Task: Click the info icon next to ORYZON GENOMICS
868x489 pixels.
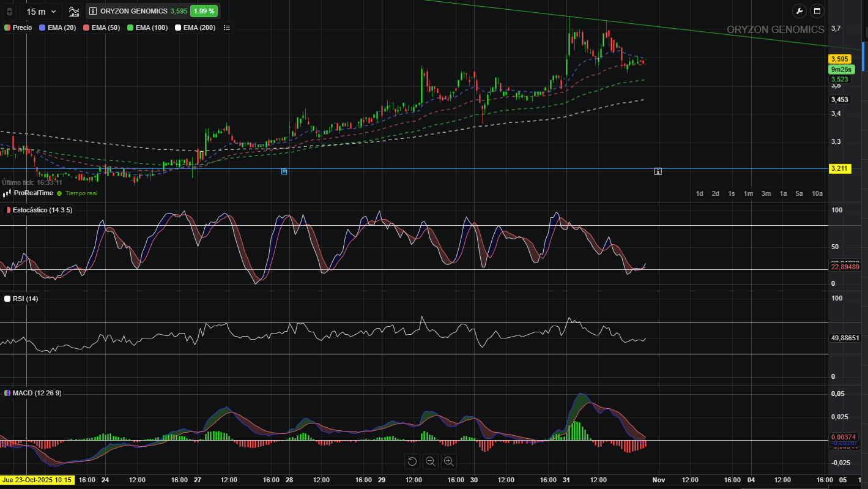Action: coord(93,11)
